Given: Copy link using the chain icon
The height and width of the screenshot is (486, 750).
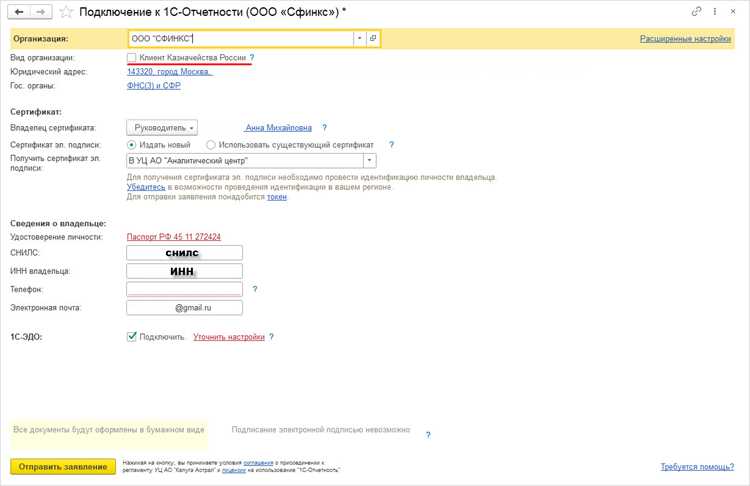Looking at the screenshot, I should pyautogui.click(x=696, y=11).
